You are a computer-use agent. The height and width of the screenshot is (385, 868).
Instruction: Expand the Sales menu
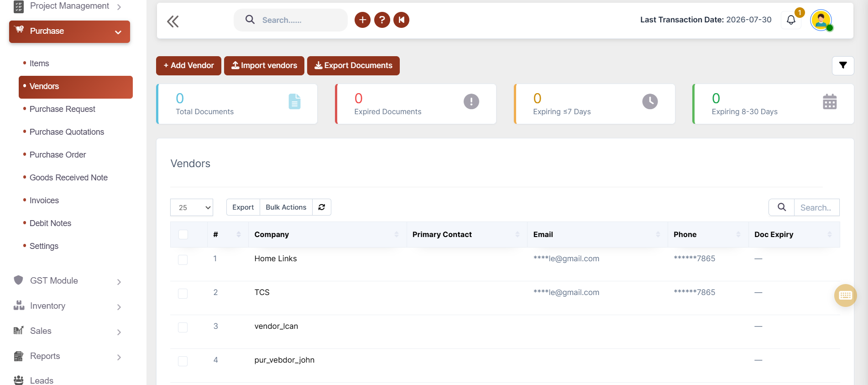[68, 331]
